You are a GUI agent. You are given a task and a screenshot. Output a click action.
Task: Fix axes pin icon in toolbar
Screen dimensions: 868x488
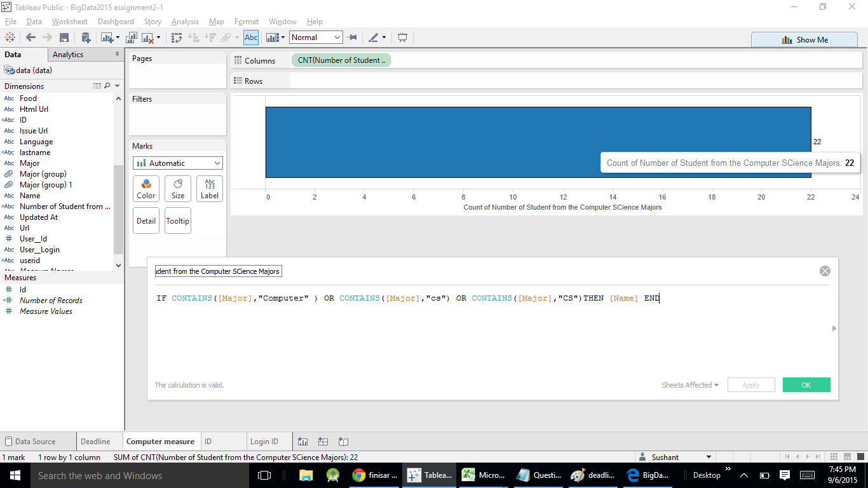[x=352, y=37]
